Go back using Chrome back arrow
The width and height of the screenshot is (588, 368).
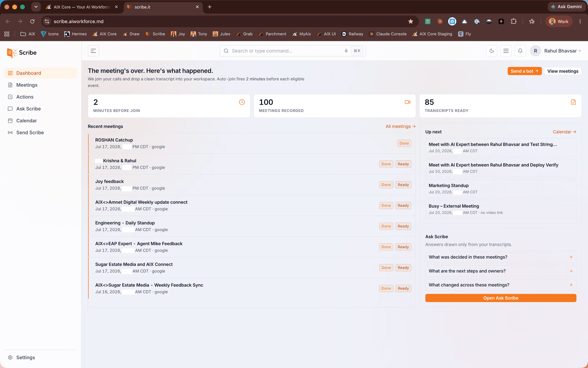(8, 21)
